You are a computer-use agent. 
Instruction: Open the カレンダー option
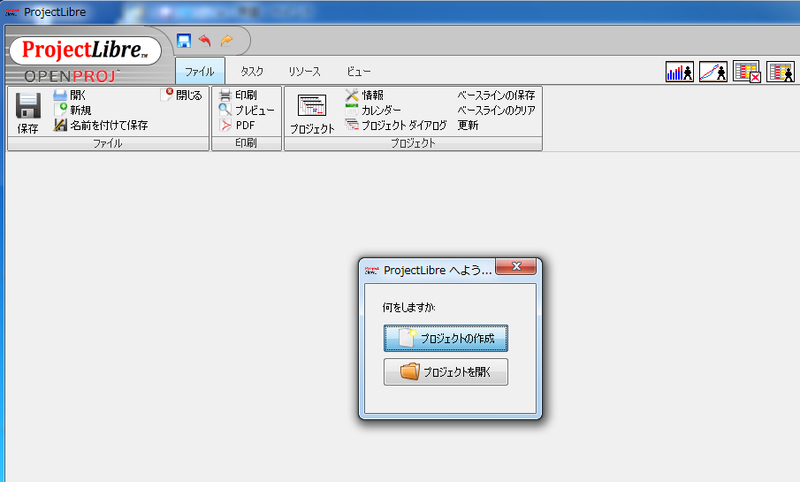[373, 110]
